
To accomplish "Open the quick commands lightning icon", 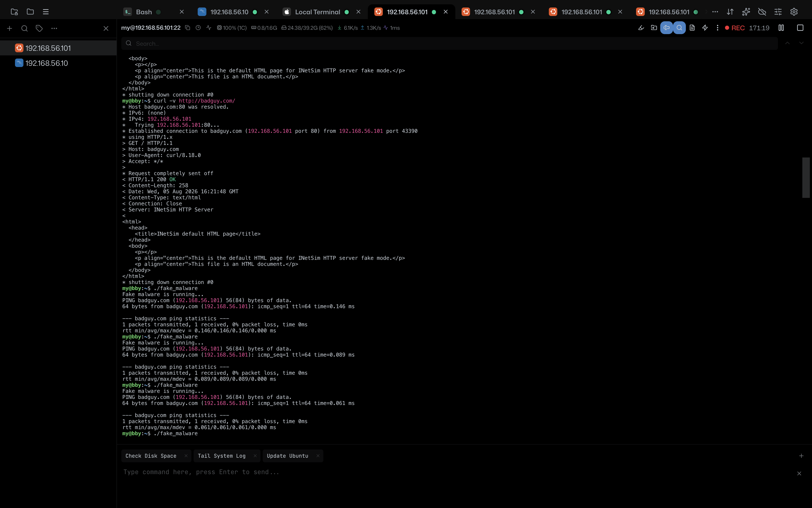I will pos(705,28).
